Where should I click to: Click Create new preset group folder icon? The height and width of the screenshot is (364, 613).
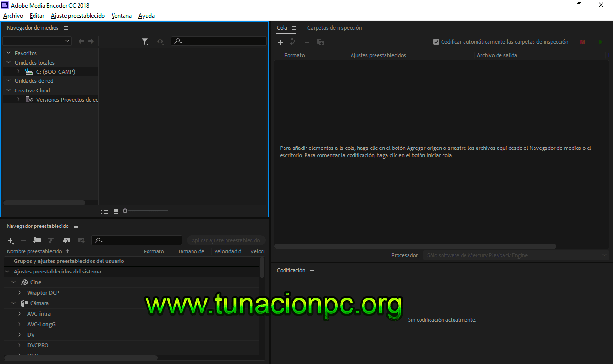pos(37,240)
